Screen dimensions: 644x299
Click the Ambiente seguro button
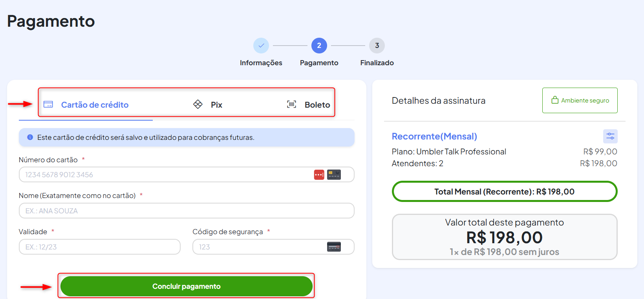pyautogui.click(x=580, y=101)
